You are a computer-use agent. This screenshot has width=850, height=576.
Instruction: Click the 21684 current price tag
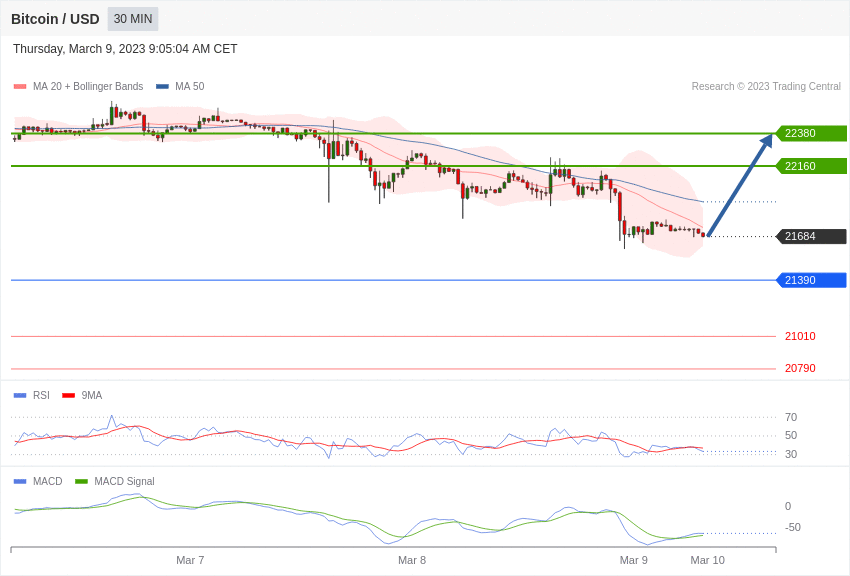(812, 236)
